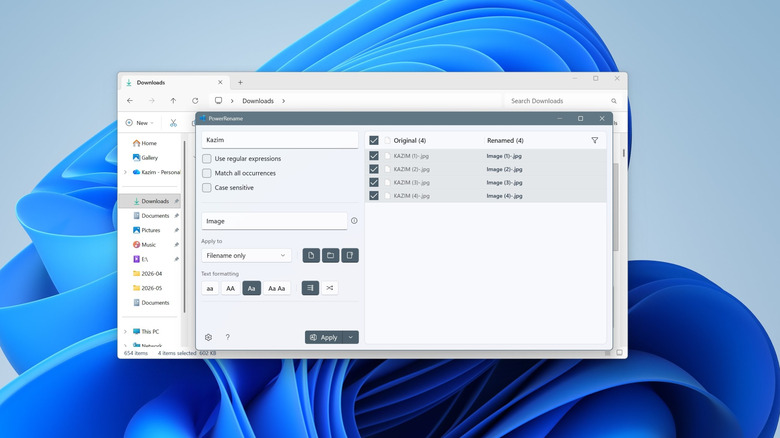Viewport: 780px width, 438px height.
Task: Open the PowerRename help question mark
Action: [227, 337]
